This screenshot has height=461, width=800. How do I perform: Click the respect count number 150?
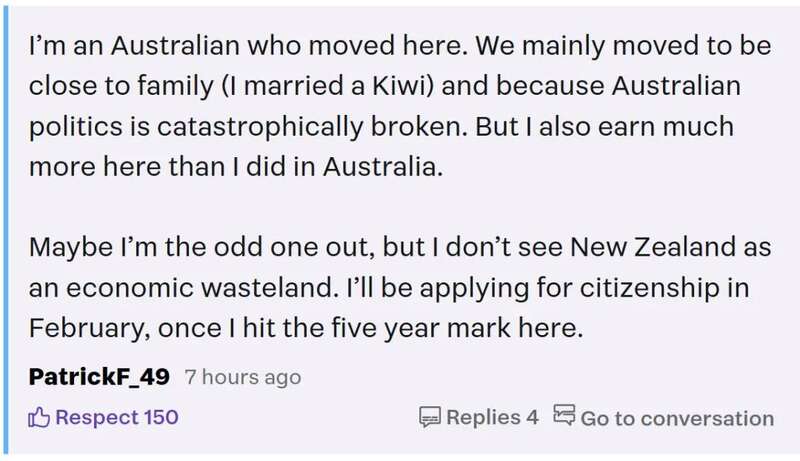pyautogui.click(x=161, y=417)
